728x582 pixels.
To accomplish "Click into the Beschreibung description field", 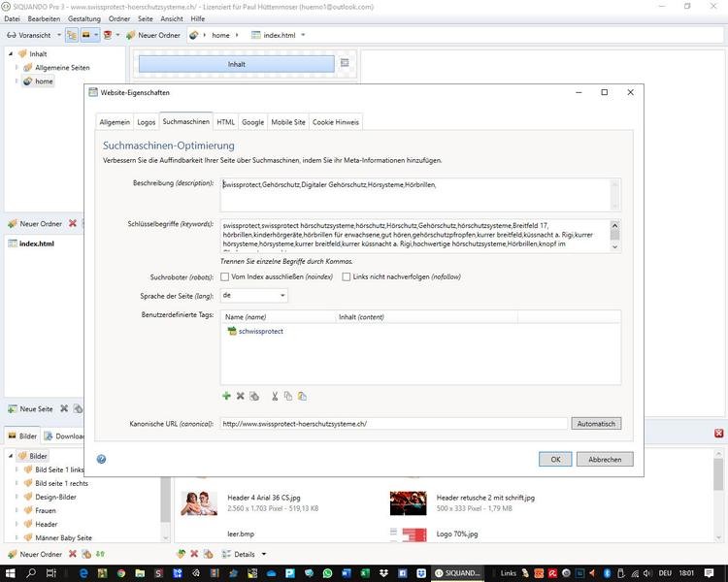I will click(x=420, y=195).
